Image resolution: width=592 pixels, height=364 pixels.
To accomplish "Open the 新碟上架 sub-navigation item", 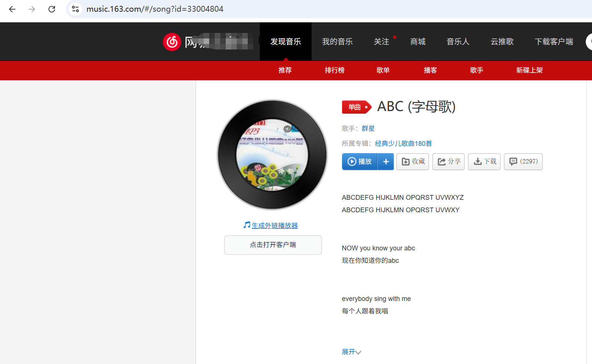I will point(529,70).
